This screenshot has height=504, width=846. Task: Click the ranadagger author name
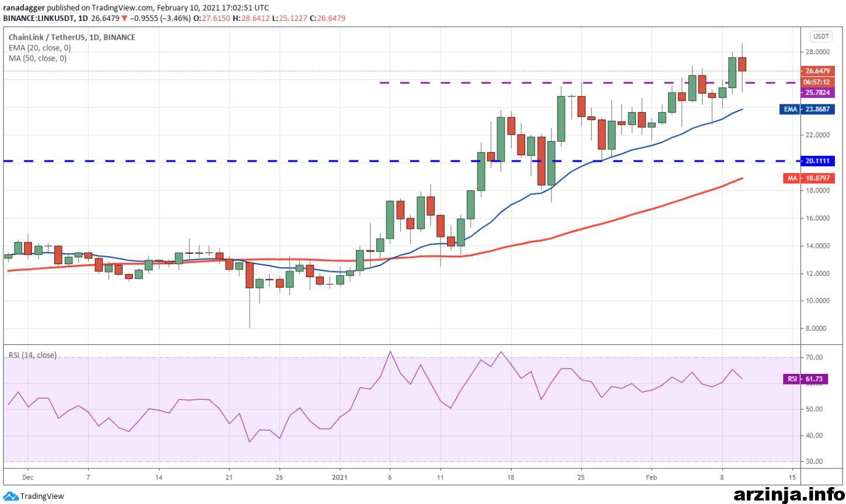23,8
